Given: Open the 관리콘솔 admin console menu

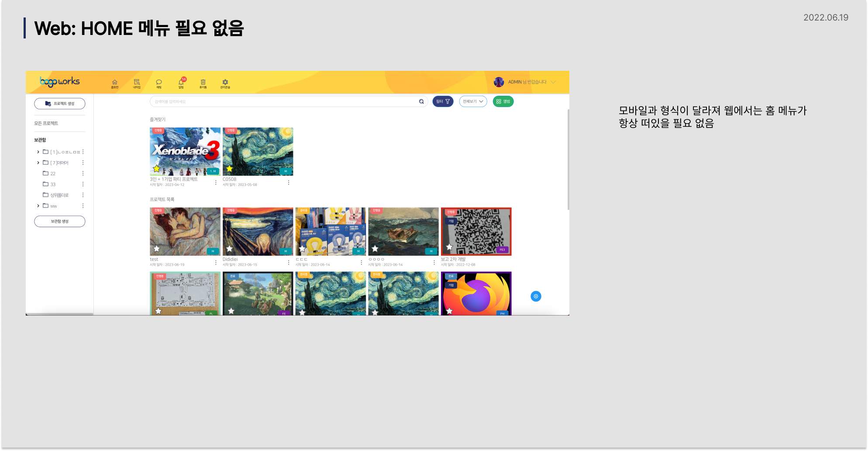Looking at the screenshot, I should tap(225, 84).
